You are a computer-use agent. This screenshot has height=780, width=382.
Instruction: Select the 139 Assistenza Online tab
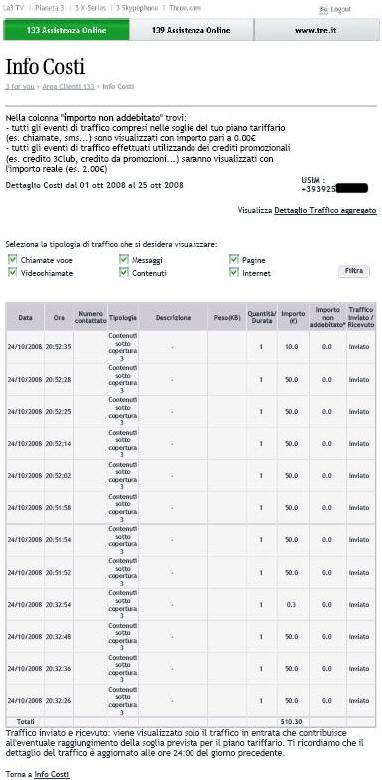(x=191, y=30)
